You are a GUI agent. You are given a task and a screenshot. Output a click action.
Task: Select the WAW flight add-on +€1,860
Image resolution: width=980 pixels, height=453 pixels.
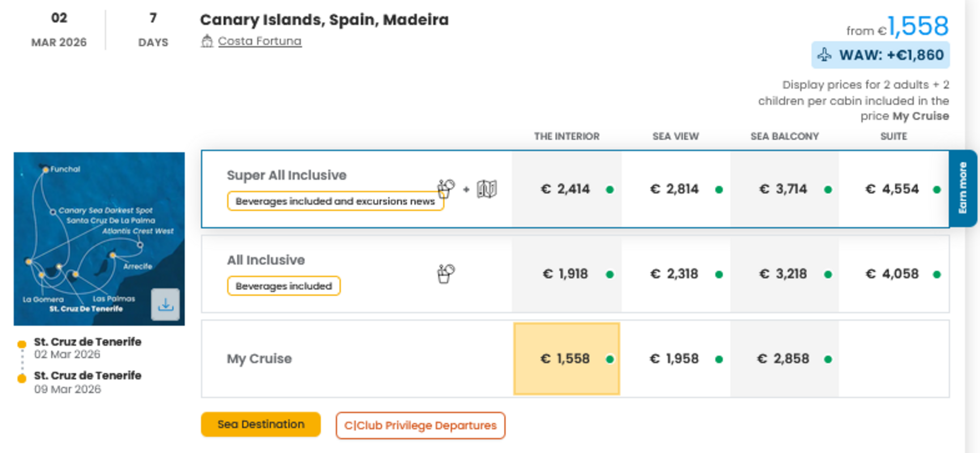tap(880, 55)
